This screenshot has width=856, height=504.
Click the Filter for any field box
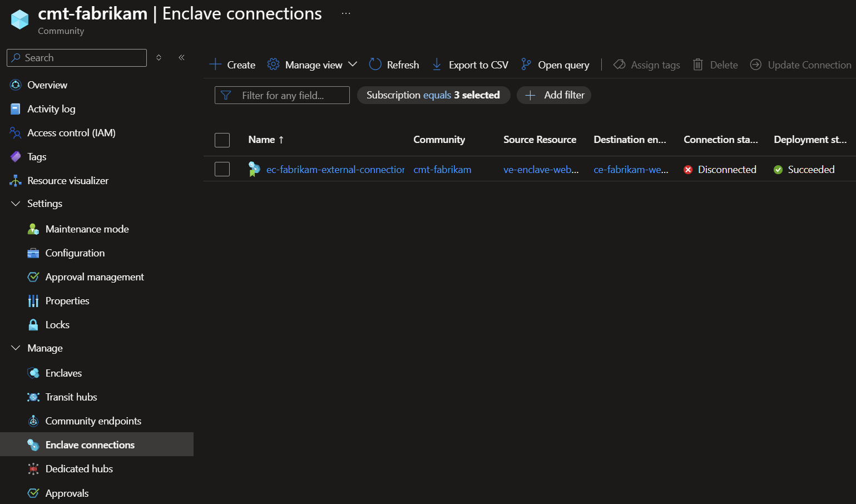(x=282, y=95)
